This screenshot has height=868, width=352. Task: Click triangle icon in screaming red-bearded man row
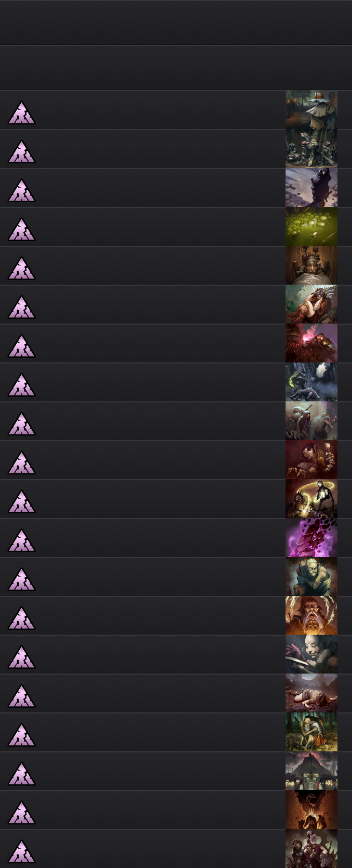click(21, 619)
